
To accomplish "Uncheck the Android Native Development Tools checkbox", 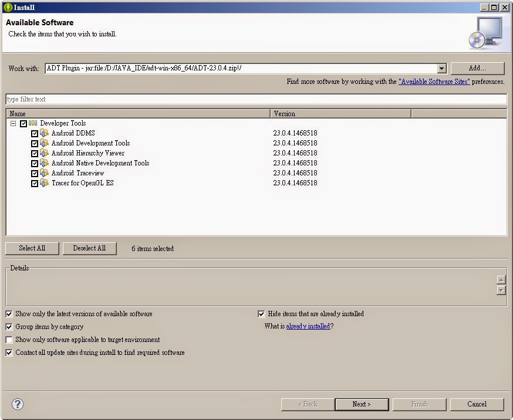I will pyautogui.click(x=35, y=164).
